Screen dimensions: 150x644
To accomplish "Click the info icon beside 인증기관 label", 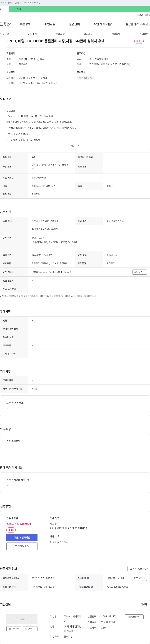I will [x=88, y=578].
